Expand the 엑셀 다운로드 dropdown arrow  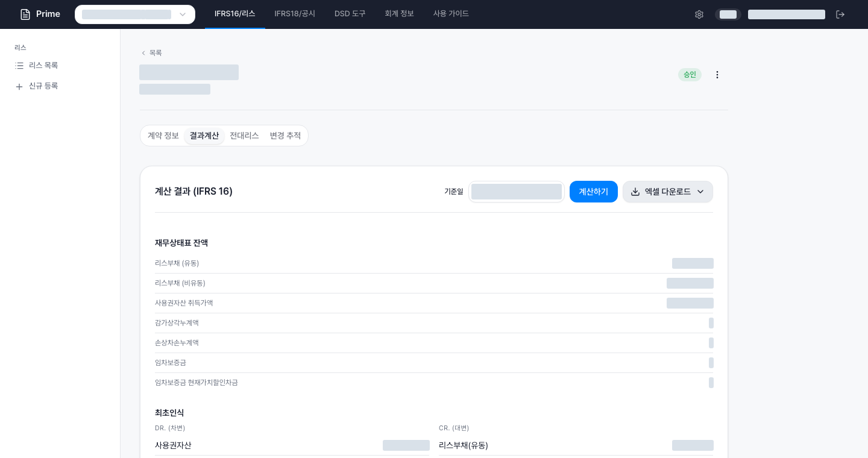(x=700, y=192)
